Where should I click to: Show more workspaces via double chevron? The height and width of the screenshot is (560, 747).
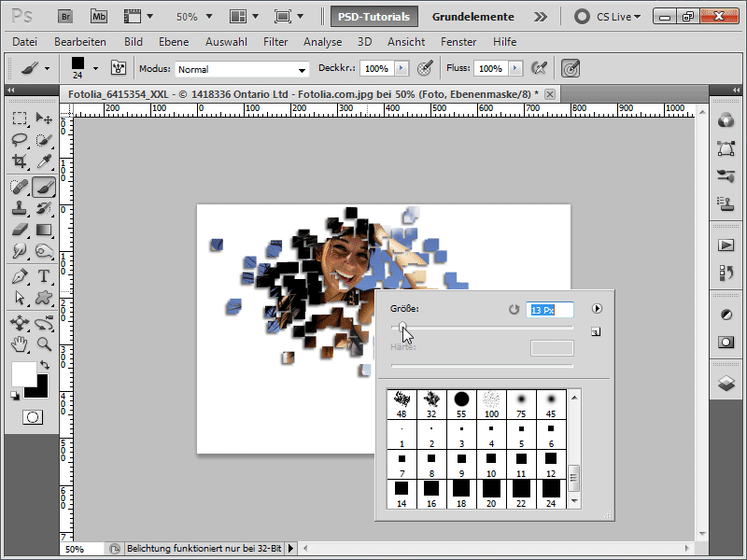coord(541,17)
